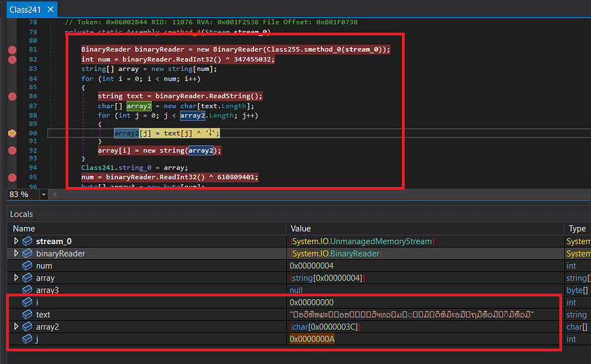The image size is (591, 364).
Task: Select value null of array3
Action: pos(296,290)
